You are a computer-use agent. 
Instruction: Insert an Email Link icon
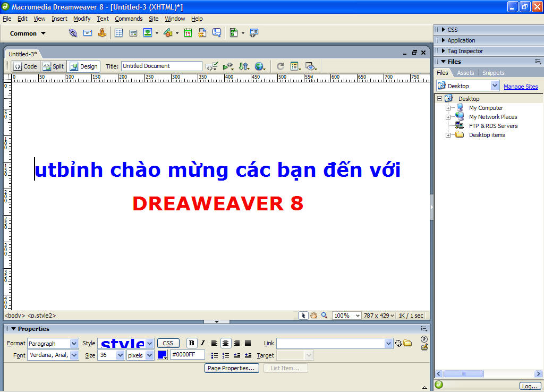click(x=88, y=33)
